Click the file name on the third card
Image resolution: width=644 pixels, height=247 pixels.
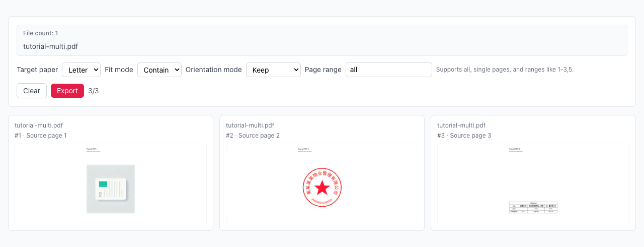pos(461,126)
